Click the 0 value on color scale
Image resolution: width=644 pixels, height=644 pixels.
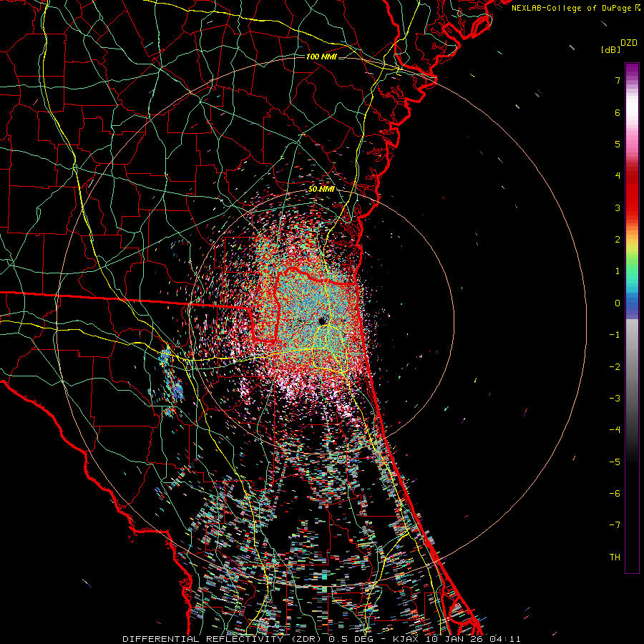coord(618,303)
